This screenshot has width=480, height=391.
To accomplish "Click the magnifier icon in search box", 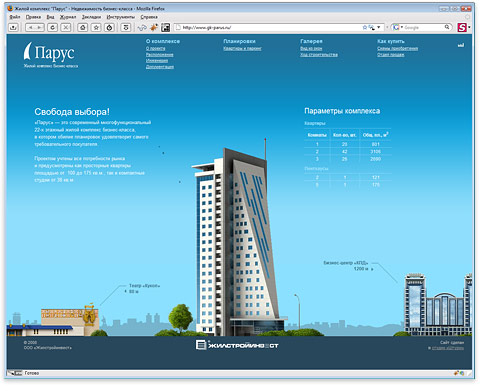I will 447,27.
